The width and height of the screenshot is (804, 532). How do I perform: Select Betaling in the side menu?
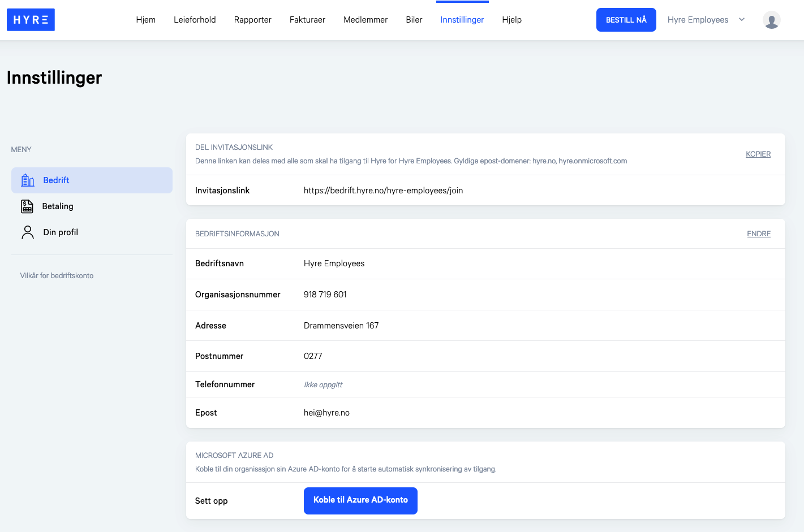(92, 206)
